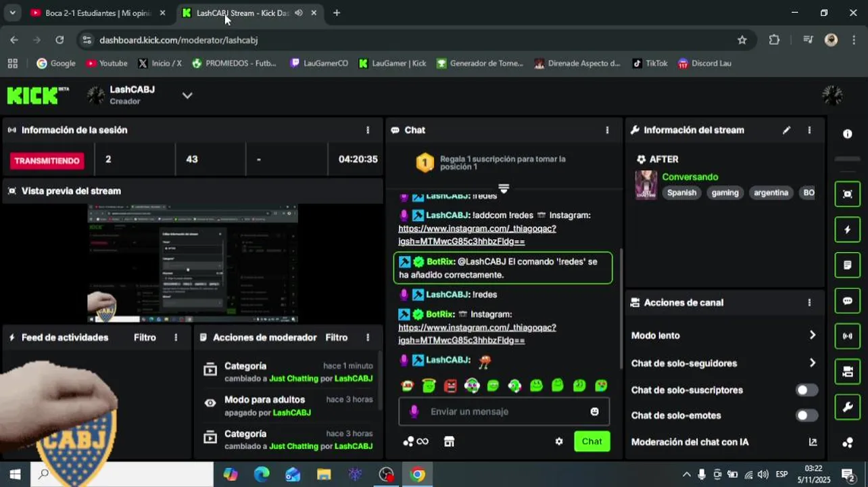Open the shop icon below chat input

tap(449, 441)
